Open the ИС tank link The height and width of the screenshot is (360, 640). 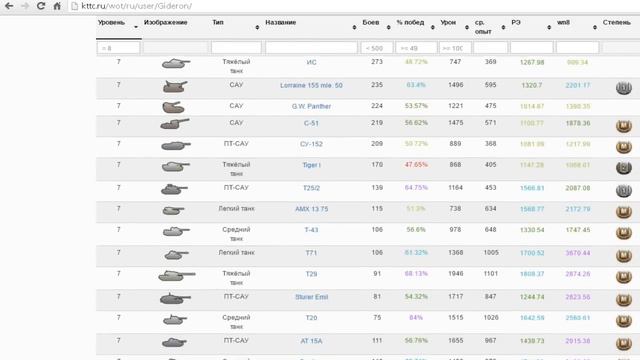(311, 62)
